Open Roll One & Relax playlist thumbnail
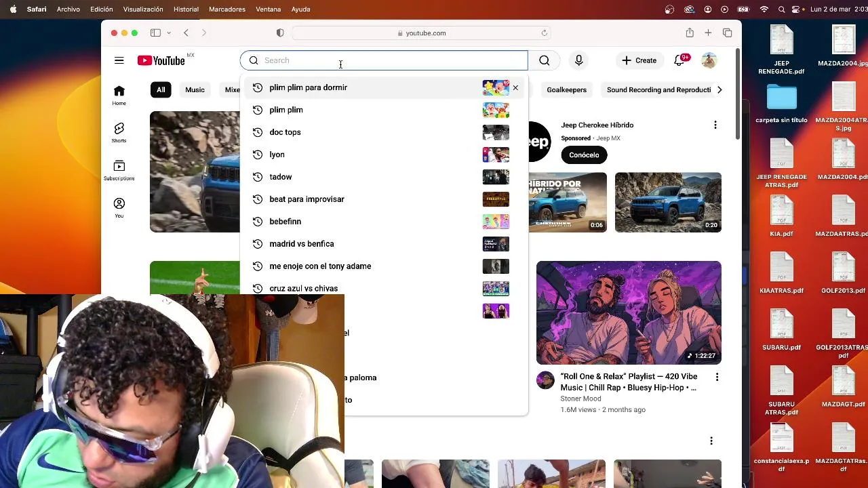Image resolution: width=868 pixels, height=488 pixels. [629, 312]
